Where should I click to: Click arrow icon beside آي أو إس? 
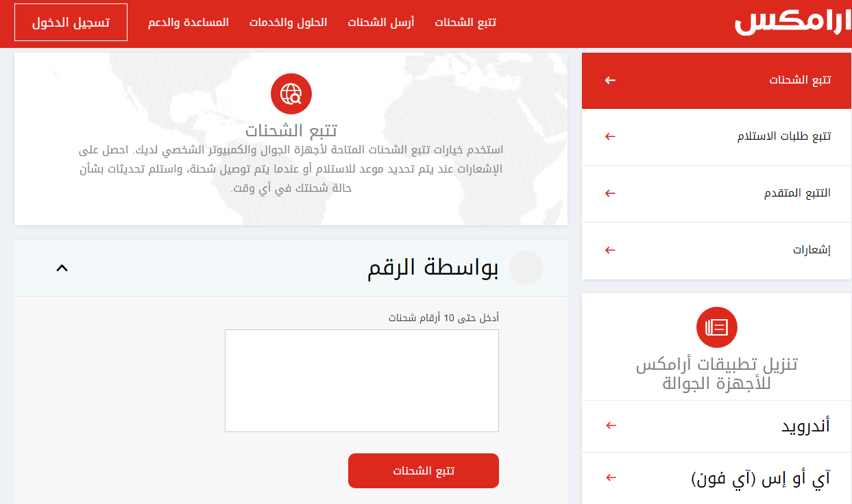(x=611, y=477)
